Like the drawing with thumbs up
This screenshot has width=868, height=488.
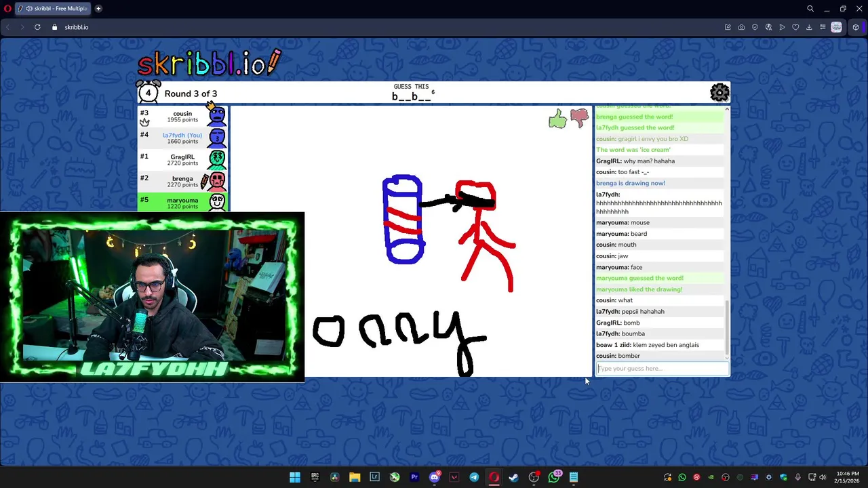pos(557,120)
